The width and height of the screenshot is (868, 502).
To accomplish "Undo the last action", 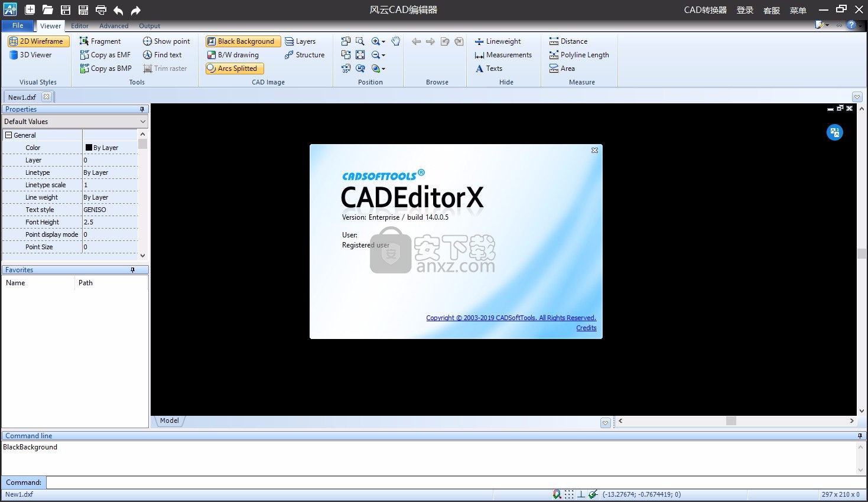I will [x=118, y=9].
